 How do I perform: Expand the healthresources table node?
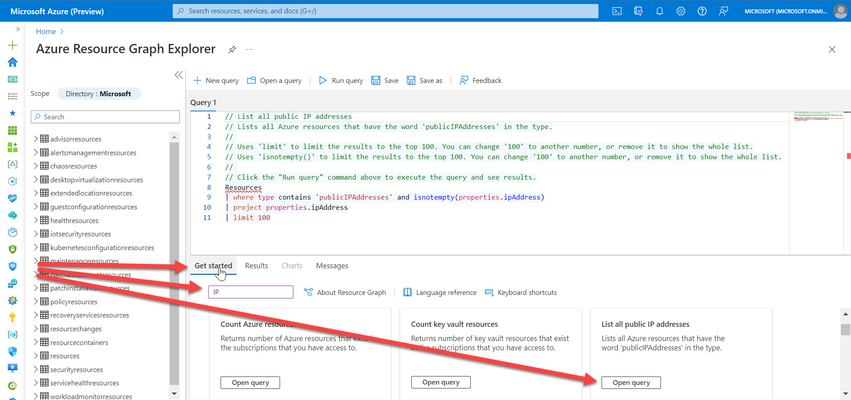click(36, 220)
